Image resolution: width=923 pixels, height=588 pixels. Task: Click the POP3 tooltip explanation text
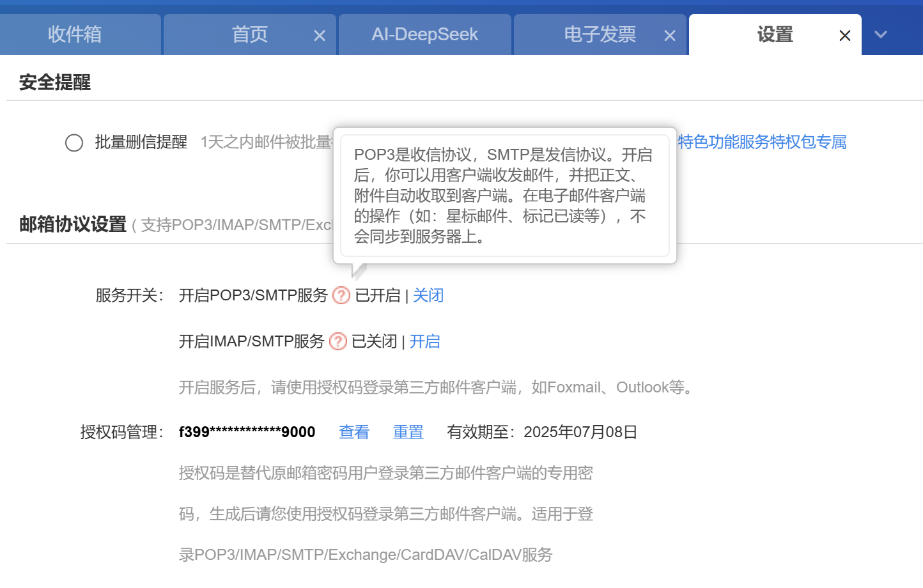point(504,196)
